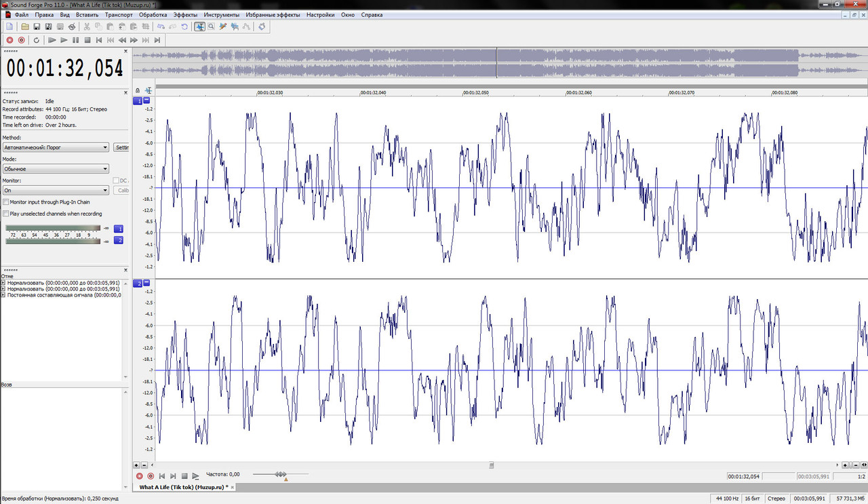Click Go to Start transport button

tap(99, 40)
